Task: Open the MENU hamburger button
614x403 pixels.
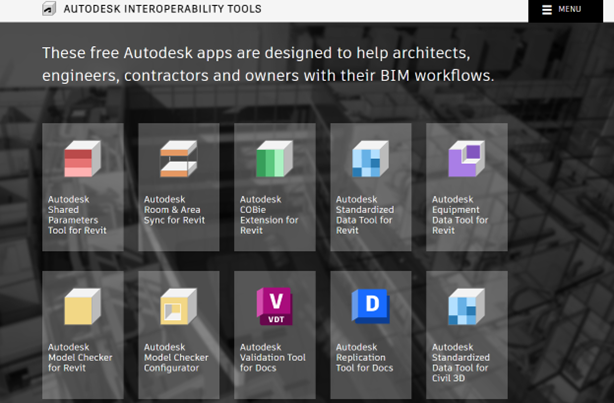Action: [x=562, y=10]
